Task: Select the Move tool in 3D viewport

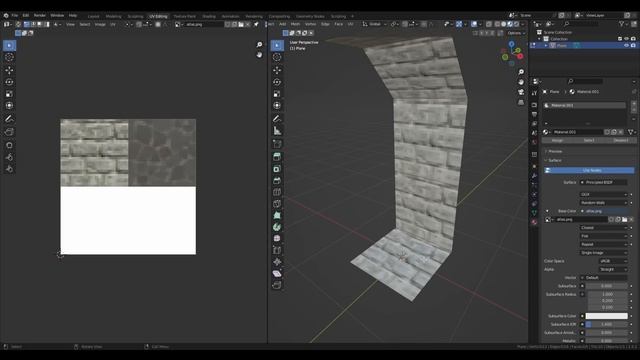Action: coord(277,70)
